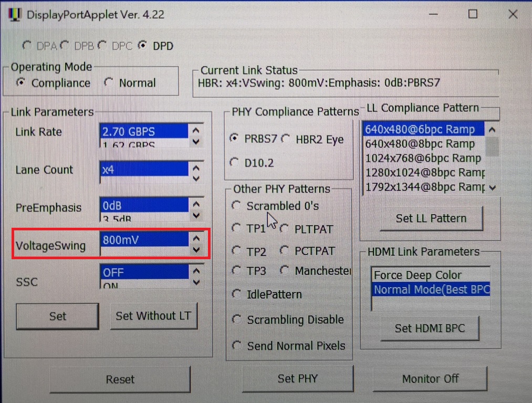Select HBR2 Eye compliance pattern

click(x=286, y=139)
